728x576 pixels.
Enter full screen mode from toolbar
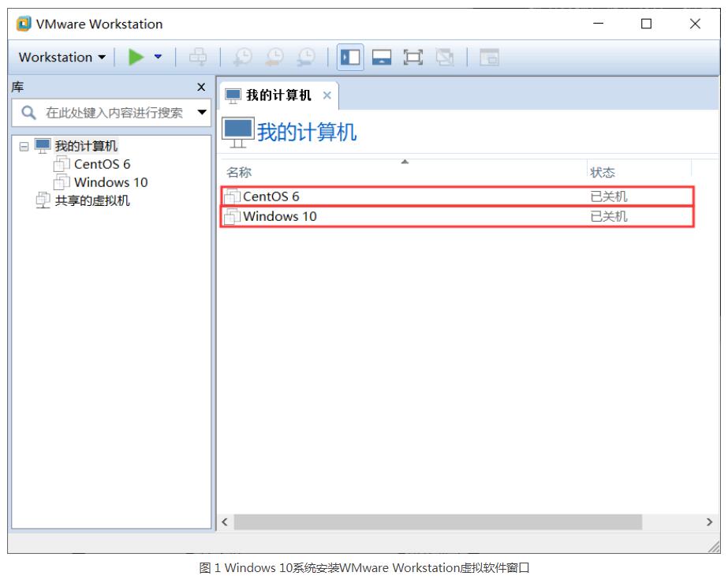point(413,57)
